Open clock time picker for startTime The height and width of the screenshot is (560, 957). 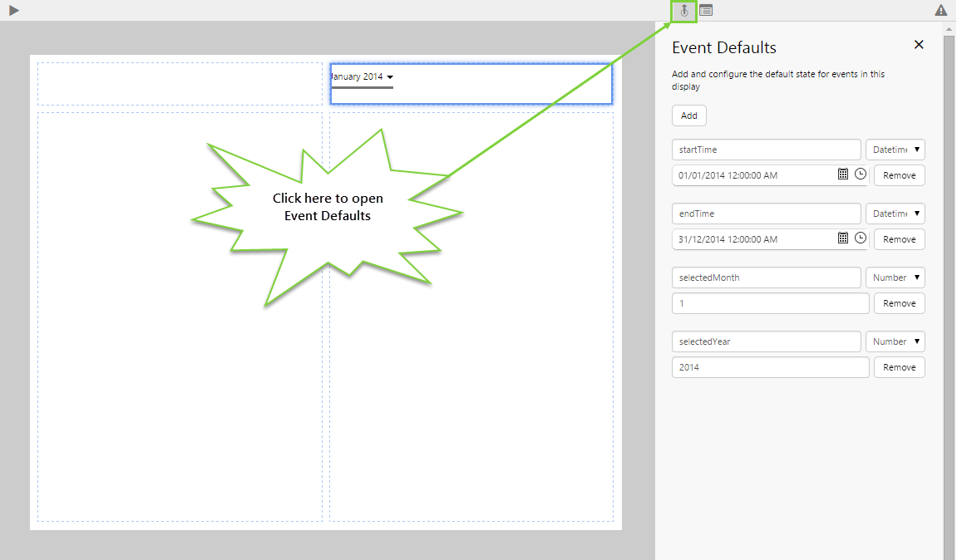[860, 174]
